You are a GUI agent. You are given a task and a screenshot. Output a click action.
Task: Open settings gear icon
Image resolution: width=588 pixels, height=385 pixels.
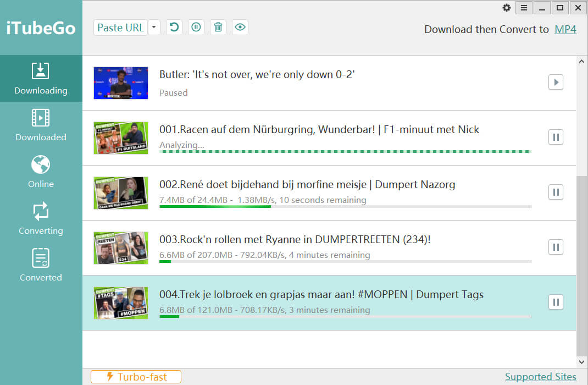tap(507, 8)
